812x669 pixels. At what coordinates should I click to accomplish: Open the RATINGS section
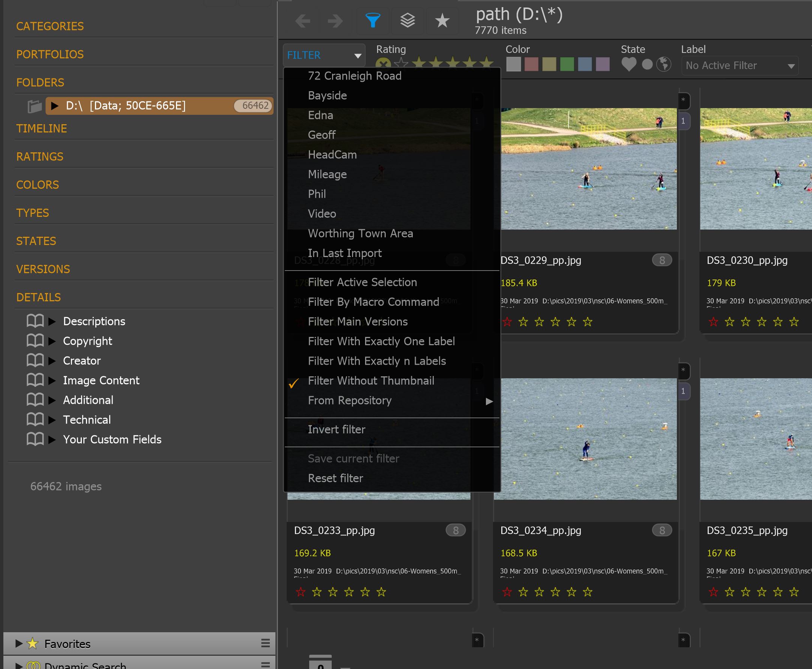(x=39, y=156)
